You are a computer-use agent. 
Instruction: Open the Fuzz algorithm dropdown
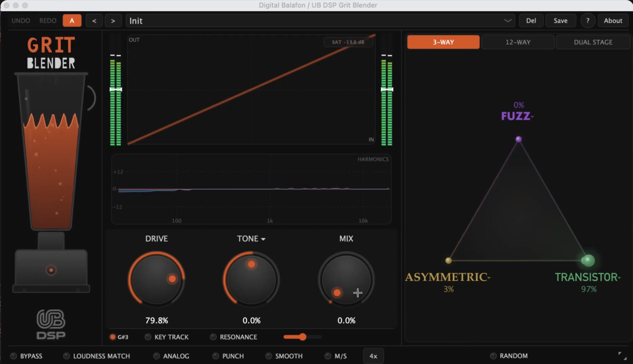[x=532, y=117]
